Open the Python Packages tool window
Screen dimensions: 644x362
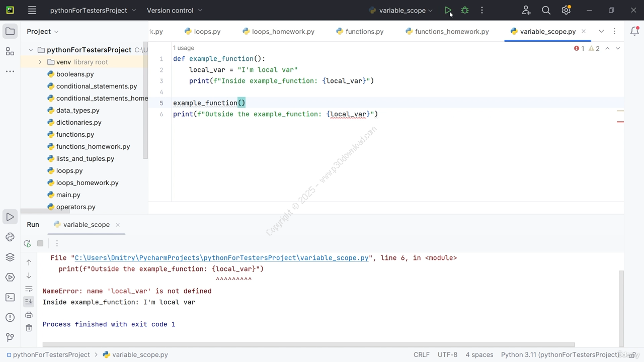10,237
